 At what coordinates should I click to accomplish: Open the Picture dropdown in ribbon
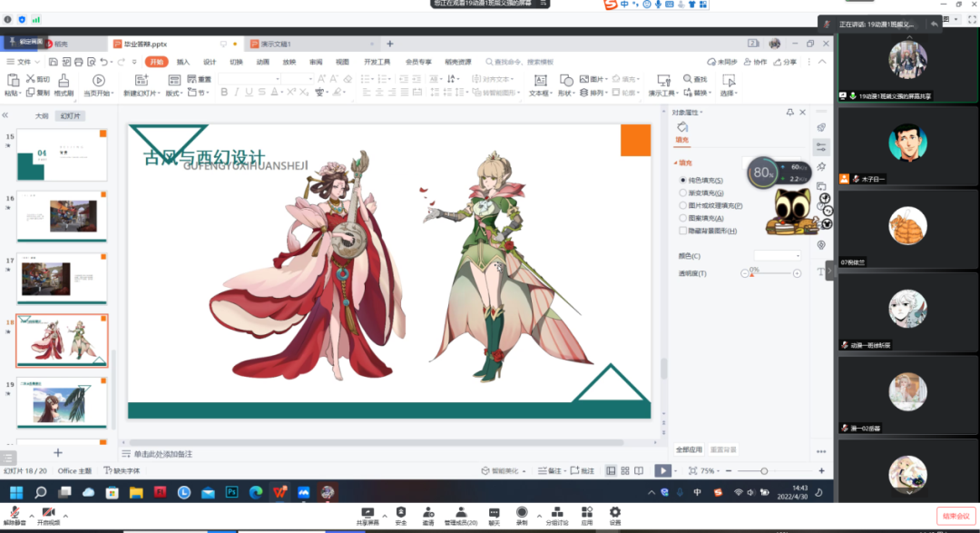coord(593,79)
